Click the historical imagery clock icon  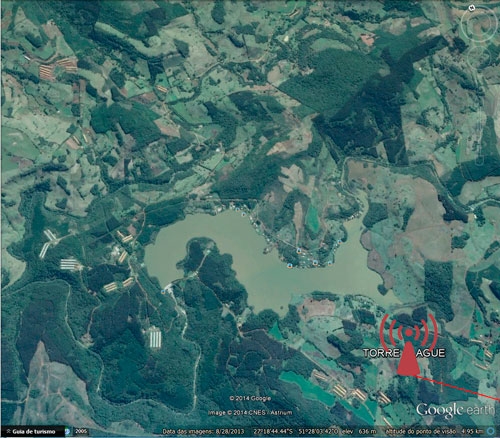tap(68, 431)
